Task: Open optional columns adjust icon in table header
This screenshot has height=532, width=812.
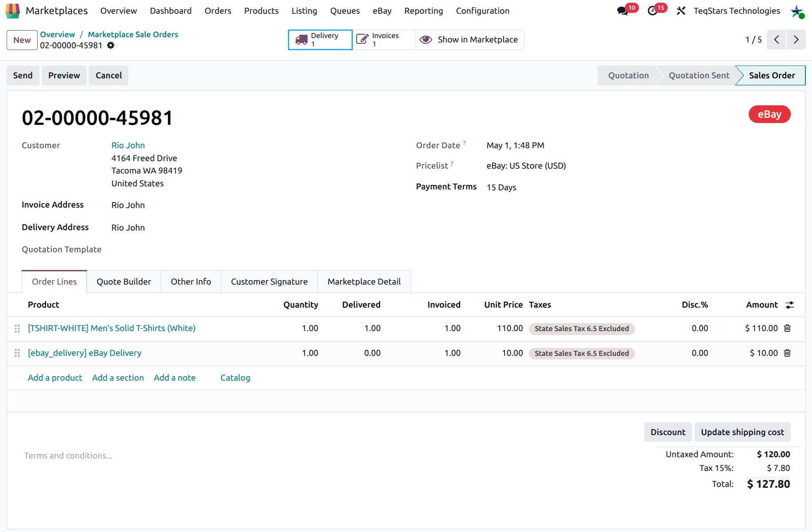Action: 790,305
